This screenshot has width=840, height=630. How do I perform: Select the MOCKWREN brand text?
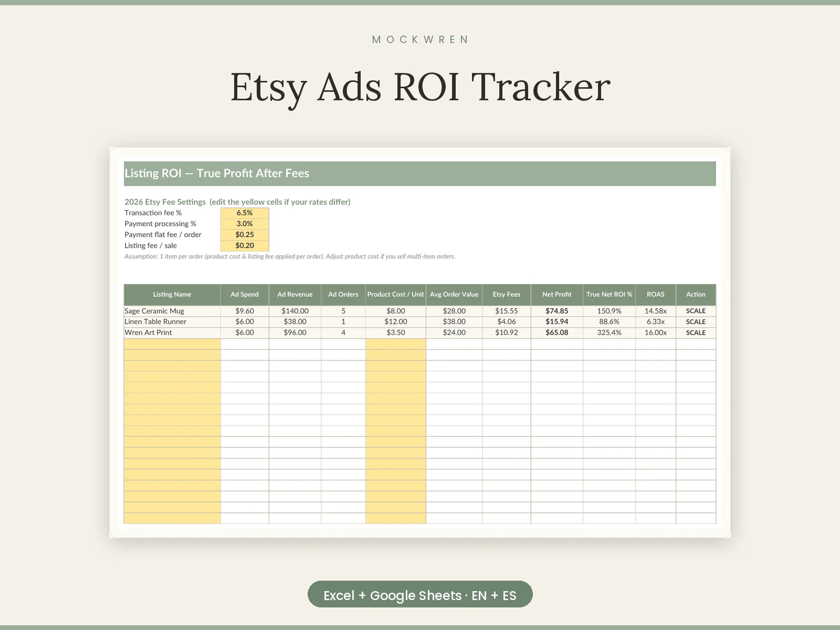point(420,40)
